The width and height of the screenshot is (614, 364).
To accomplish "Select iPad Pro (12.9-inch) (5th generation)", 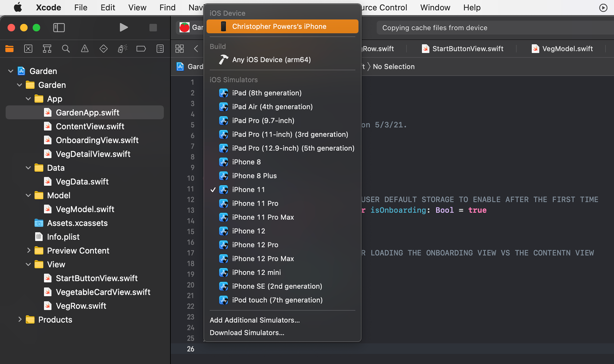I will [x=282, y=148].
